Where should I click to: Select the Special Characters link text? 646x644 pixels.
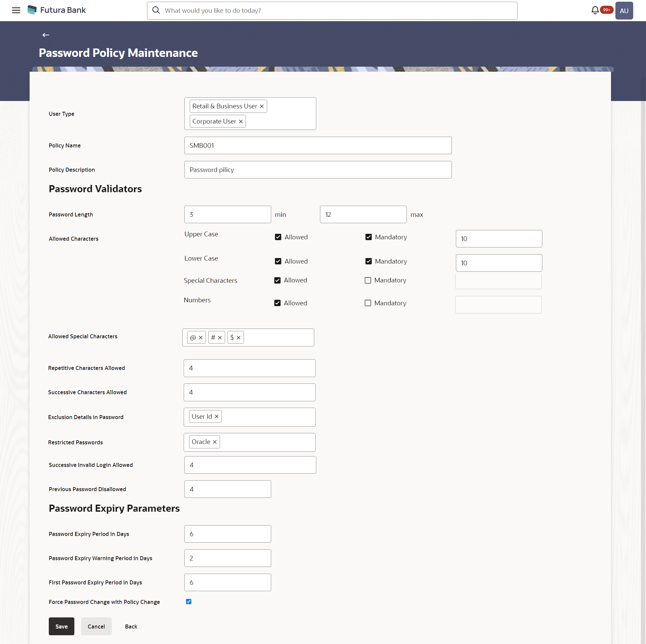point(211,280)
